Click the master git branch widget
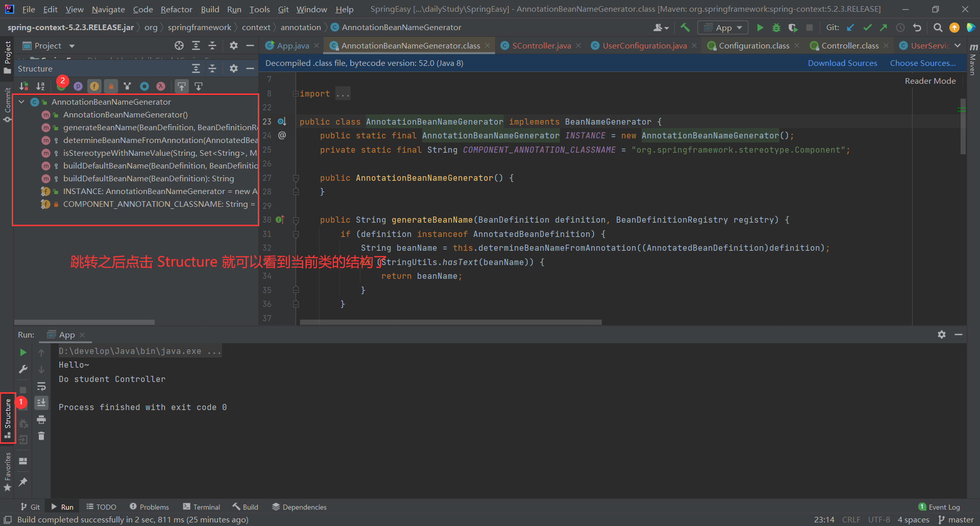This screenshot has height=526, width=980. point(956,520)
